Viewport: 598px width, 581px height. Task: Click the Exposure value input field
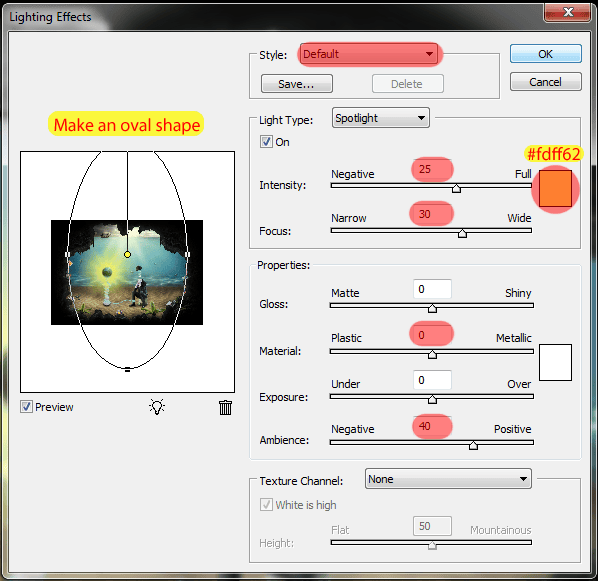click(432, 380)
